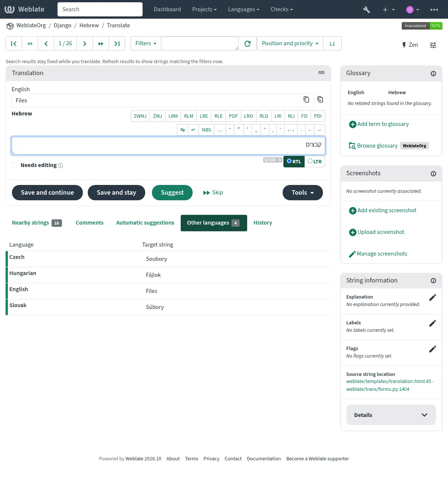Image resolution: width=448 pixels, height=485 pixels.
Task: Go to next string arrow
Action: click(85, 44)
